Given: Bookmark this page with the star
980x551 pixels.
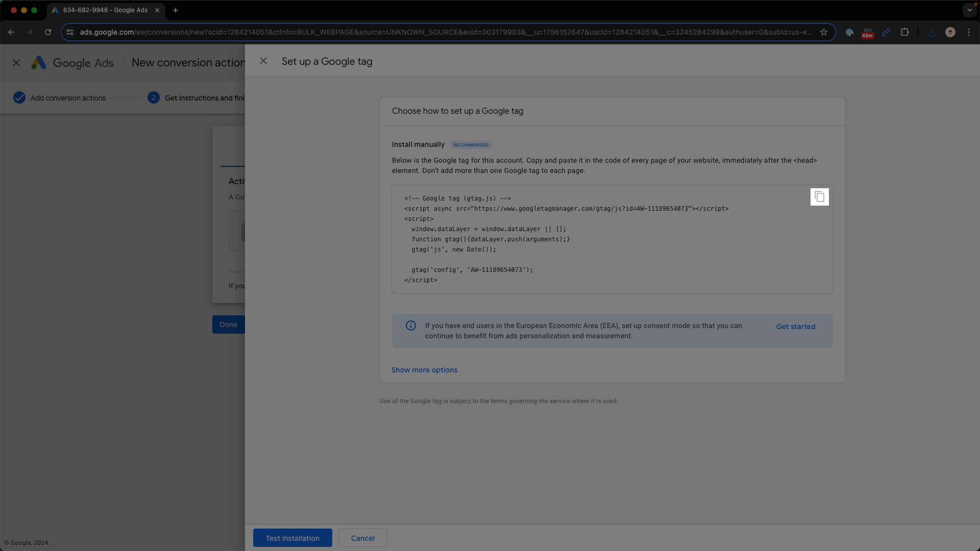Looking at the screenshot, I should point(824,32).
